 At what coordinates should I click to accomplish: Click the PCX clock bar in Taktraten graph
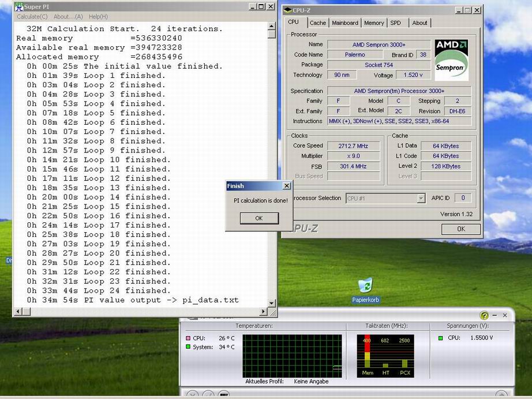pos(404,364)
